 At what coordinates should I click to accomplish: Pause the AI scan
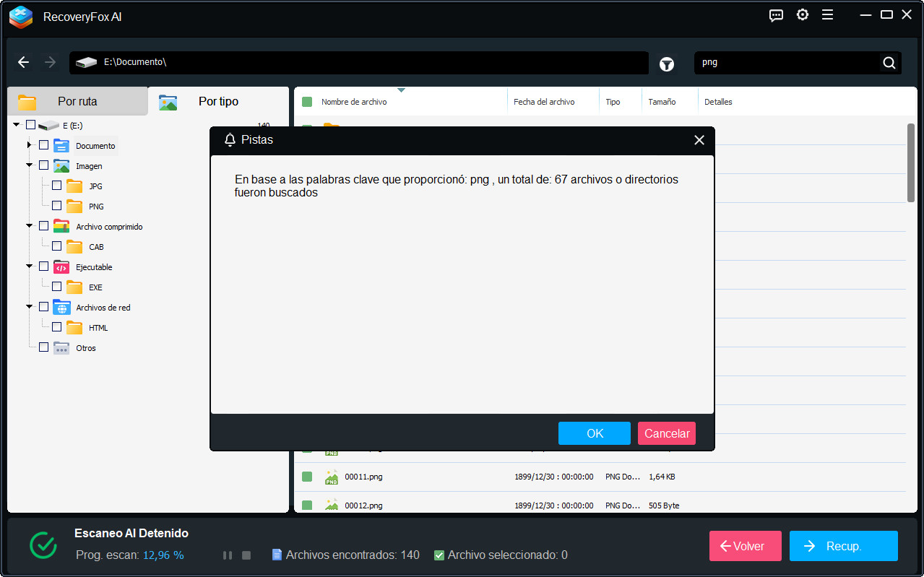228,555
